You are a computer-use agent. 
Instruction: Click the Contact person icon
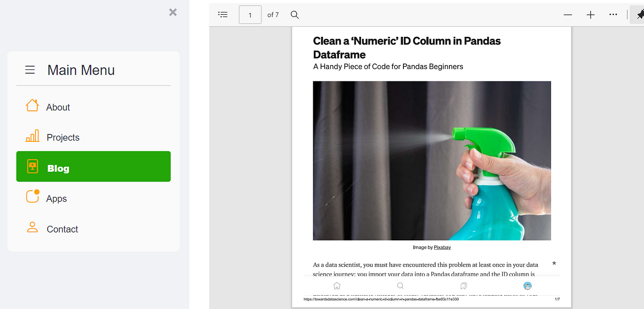[32, 227]
